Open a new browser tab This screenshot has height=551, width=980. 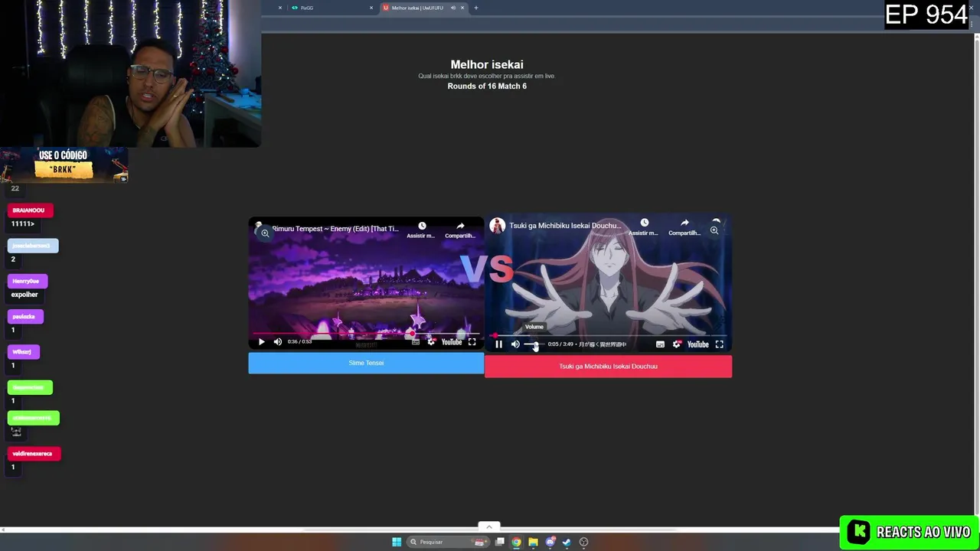click(x=475, y=8)
